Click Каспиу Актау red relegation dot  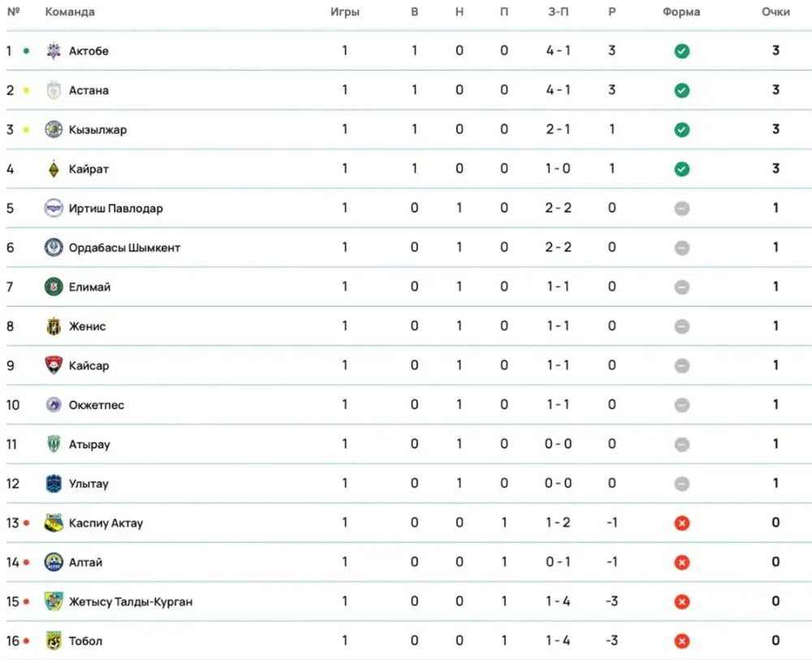click(x=27, y=524)
